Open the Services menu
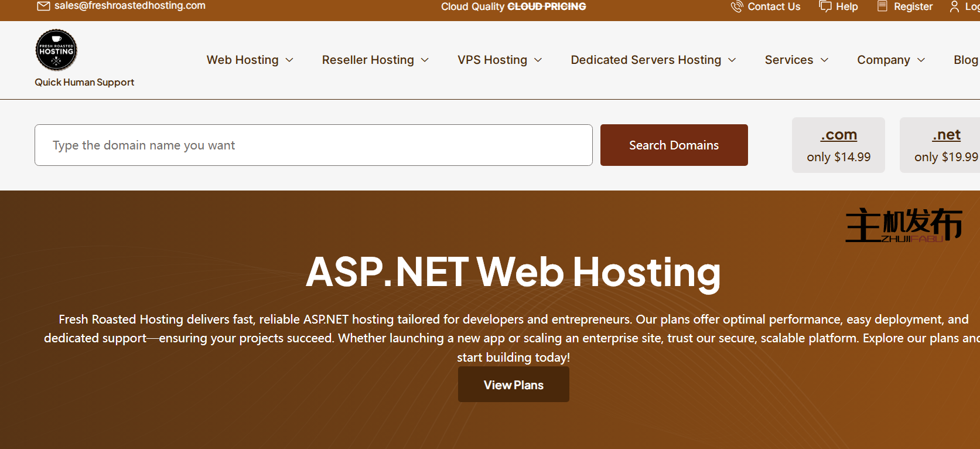980x449 pixels. click(x=796, y=60)
